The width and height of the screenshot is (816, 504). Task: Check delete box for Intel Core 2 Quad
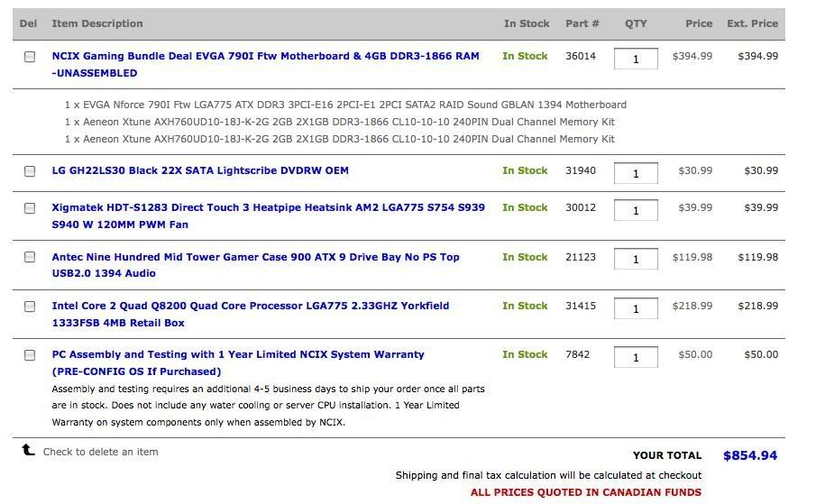[x=30, y=307]
